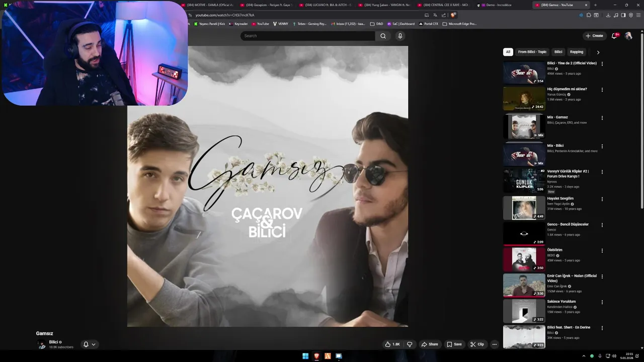Viewport: 644px width, 362px height.
Task: Open Portal CFX bookmark
Action: [x=428, y=24]
